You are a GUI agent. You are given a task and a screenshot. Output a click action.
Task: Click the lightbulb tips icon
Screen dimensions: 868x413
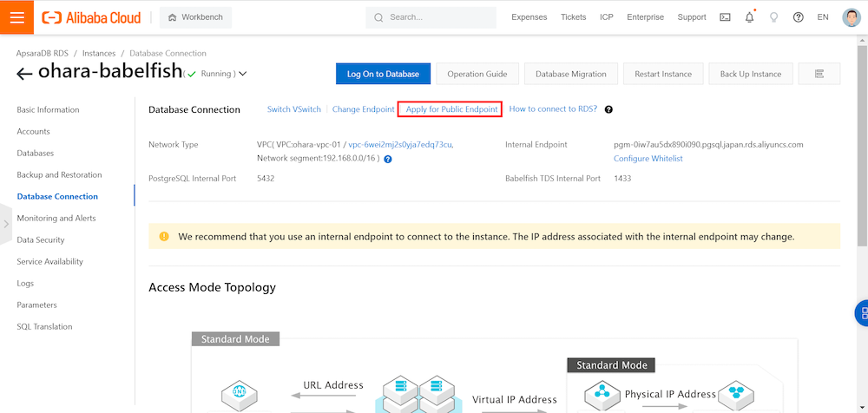774,17
